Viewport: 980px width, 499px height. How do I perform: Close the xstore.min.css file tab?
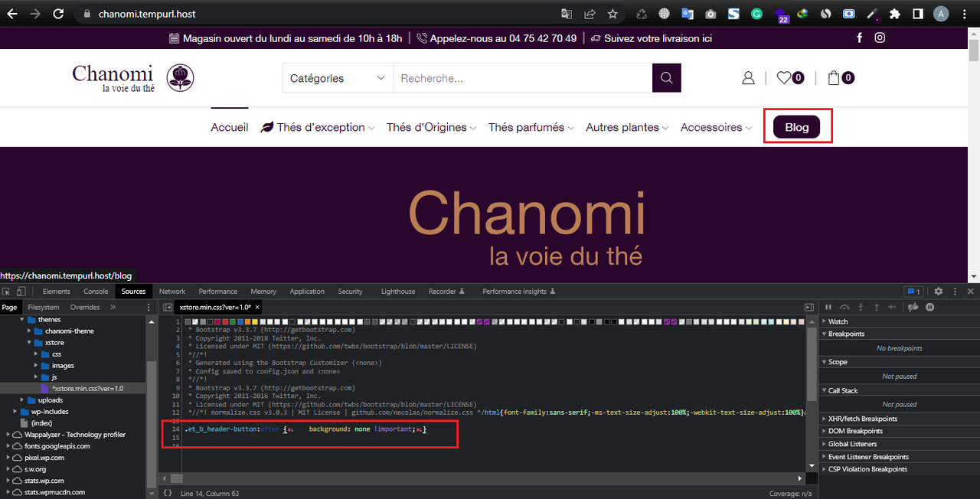click(x=258, y=307)
